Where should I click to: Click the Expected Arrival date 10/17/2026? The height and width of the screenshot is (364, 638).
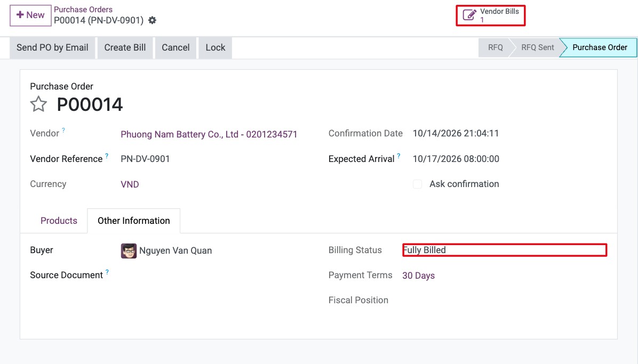coord(456,159)
